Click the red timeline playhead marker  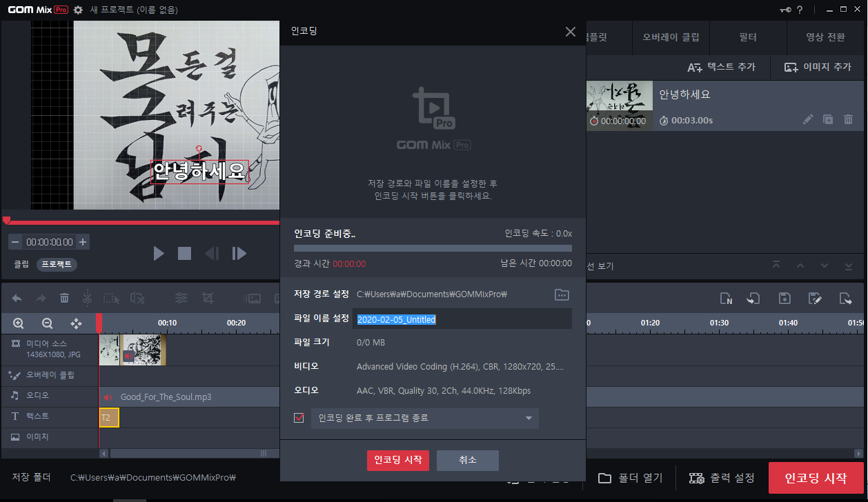pyautogui.click(x=99, y=323)
